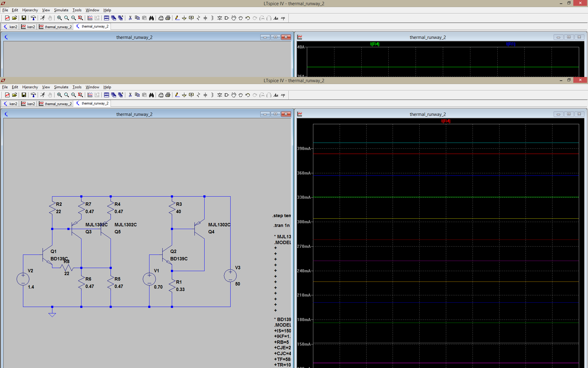Select Move hand tool in front window

tap(234, 95)
